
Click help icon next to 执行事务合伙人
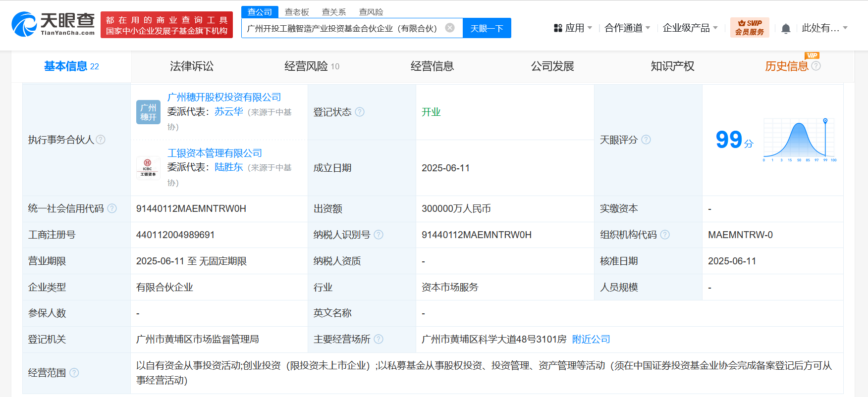click(x=101, y=140)
